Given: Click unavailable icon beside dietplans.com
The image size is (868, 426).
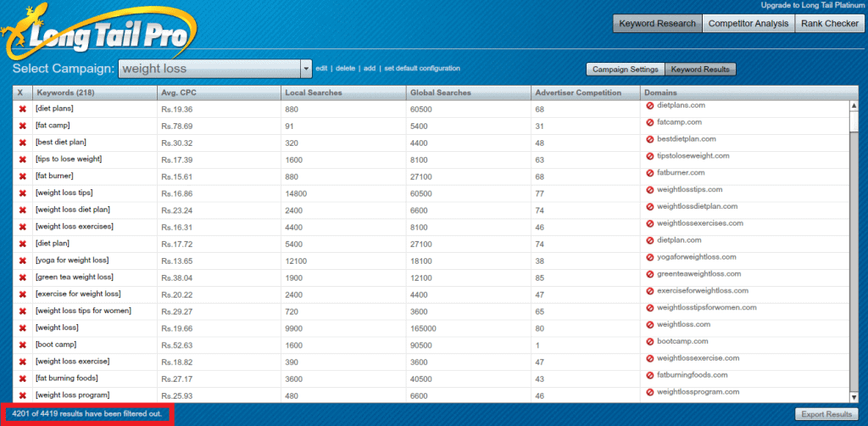Looking at the screenshot, I should point(650,105).
